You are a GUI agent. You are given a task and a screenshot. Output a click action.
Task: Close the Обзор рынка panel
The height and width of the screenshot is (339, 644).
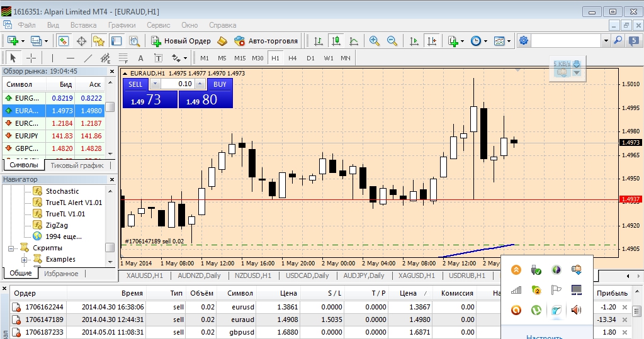[x=111, y=72]
